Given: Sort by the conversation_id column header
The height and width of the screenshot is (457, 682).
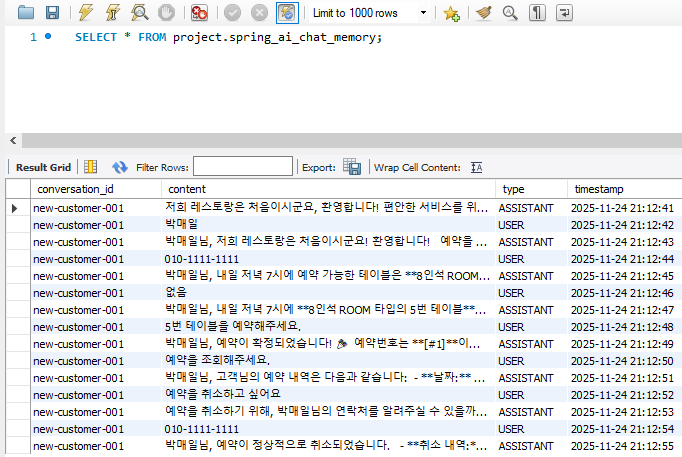Looking at the screenshot, I should (96, 189).
